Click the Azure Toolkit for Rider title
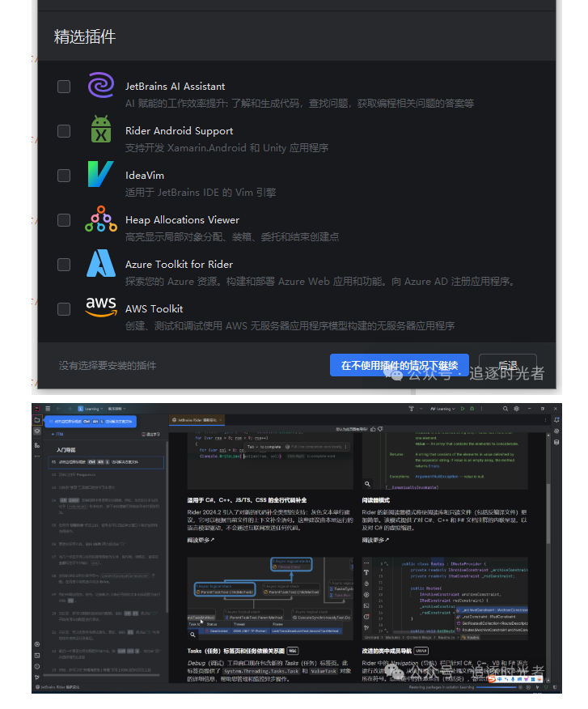This screenshot has height=709, width=588. click(179, 265)
